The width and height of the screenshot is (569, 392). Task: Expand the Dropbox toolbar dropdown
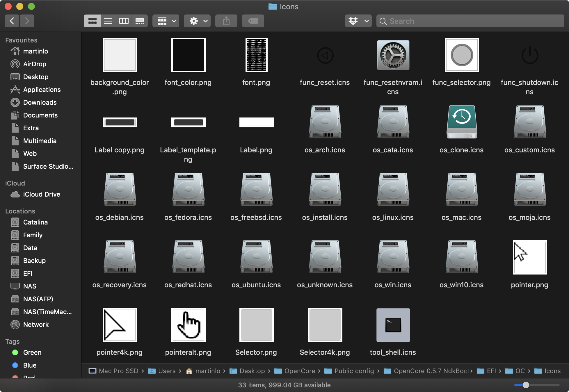[x=358, y=21]
